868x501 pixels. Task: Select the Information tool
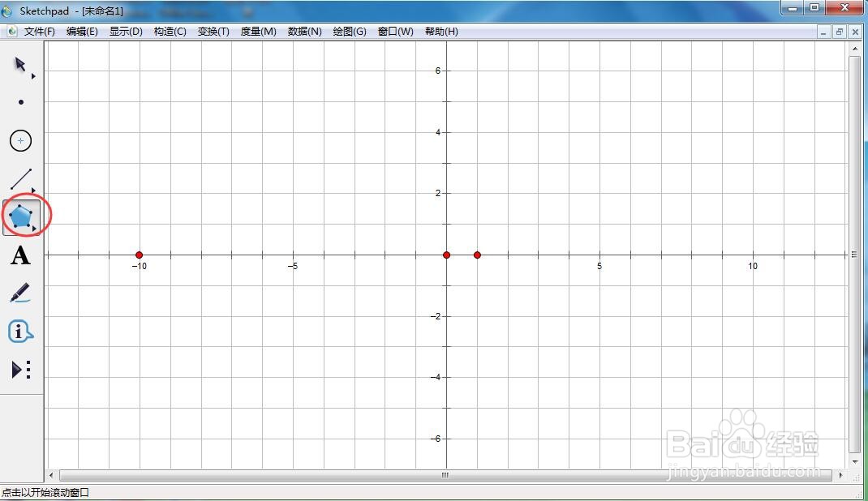[20, 332]
